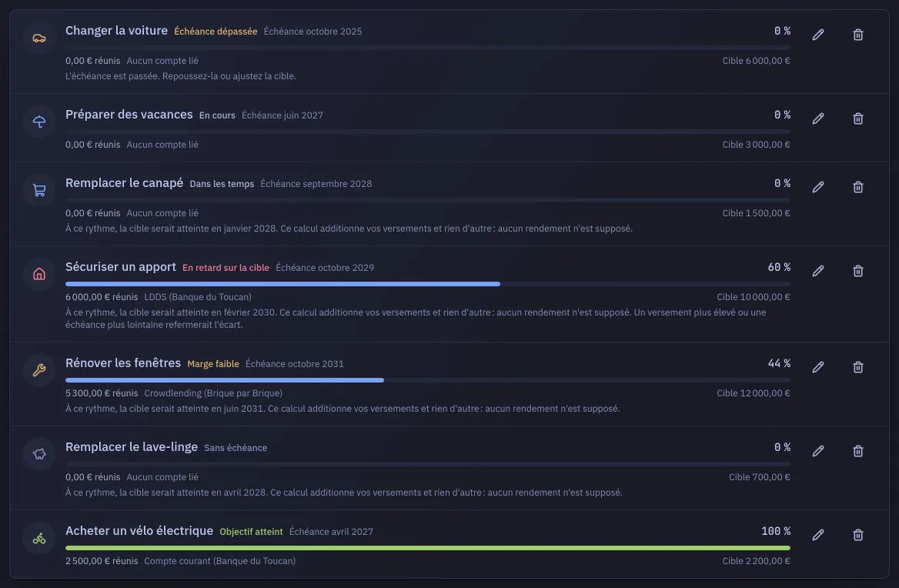Viewport: 899px width, 588px height.
Task: Delete the Remplacer le lave-linge goal
Action: click(857, 451)
